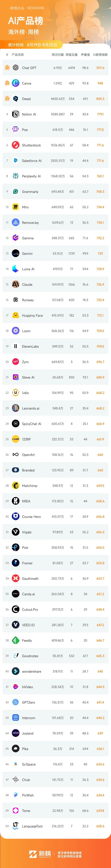Click the Canva logo icon
This screenshot has height=868, width=111.
pyautogui.click(x=15, y=83)
